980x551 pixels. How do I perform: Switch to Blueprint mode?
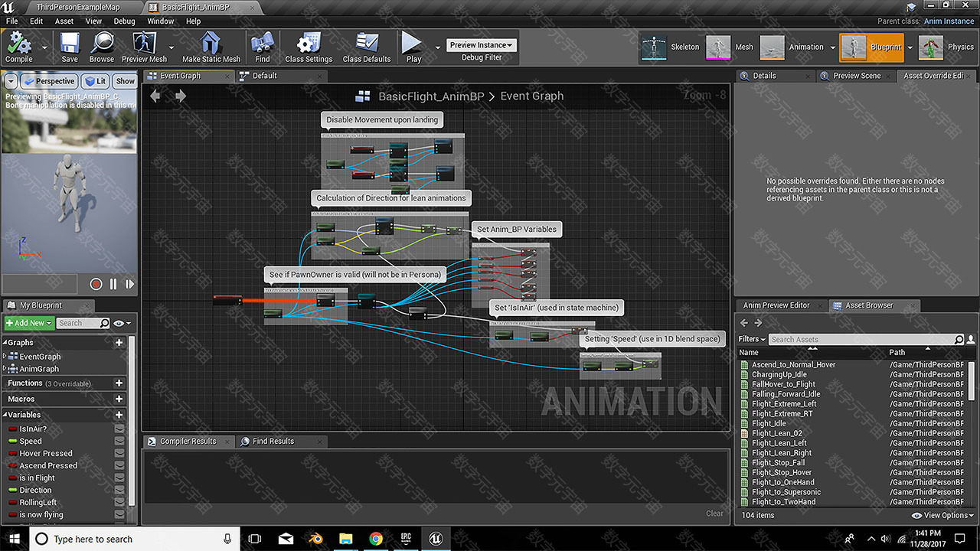pyautogui.click(x=871, y=47)
